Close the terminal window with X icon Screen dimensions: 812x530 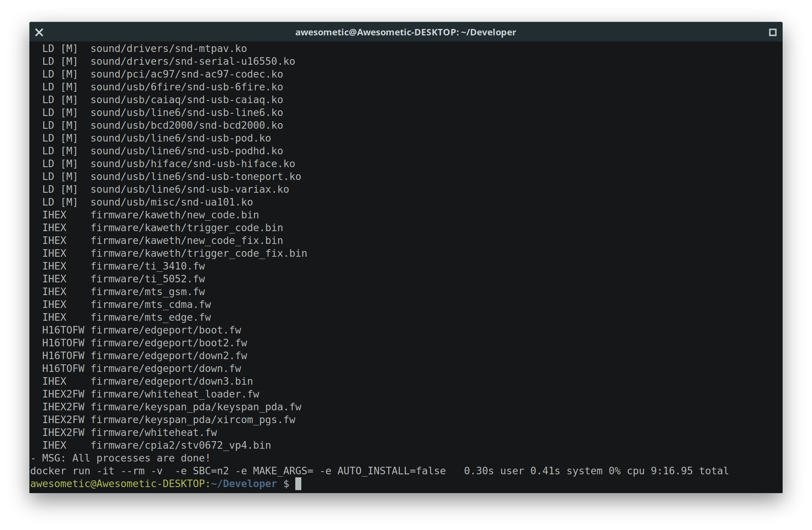[39, 32]
